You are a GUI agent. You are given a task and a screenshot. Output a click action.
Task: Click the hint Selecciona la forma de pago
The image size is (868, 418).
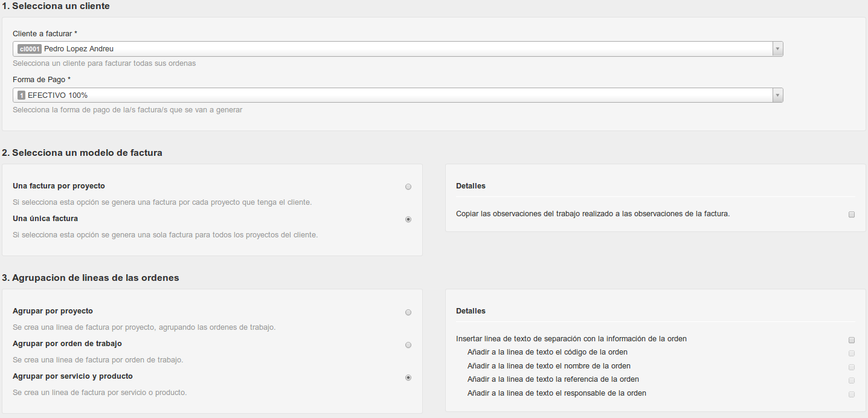pyautogui.click(x=127, y=110)
